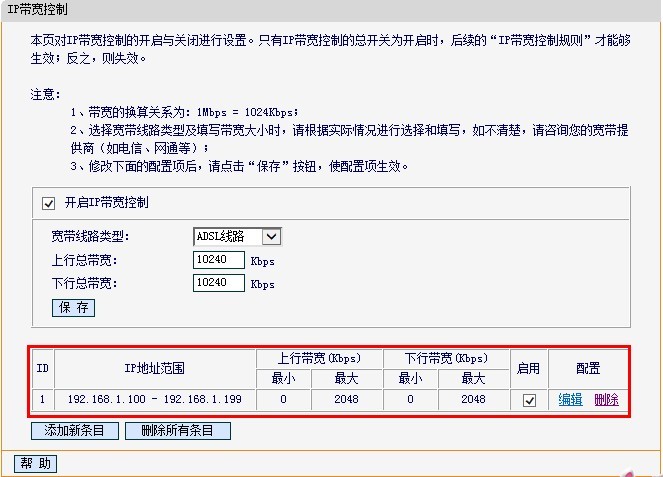Click the 下行带宽 最大 value 2048

click(473, 400)
